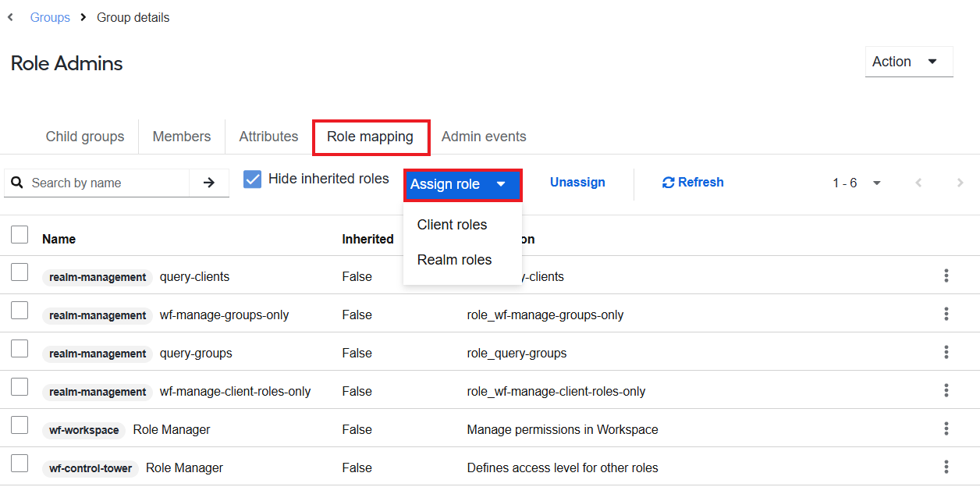Open the Admin events tab
Screen dimensions: 980x487
coord(484,137)
